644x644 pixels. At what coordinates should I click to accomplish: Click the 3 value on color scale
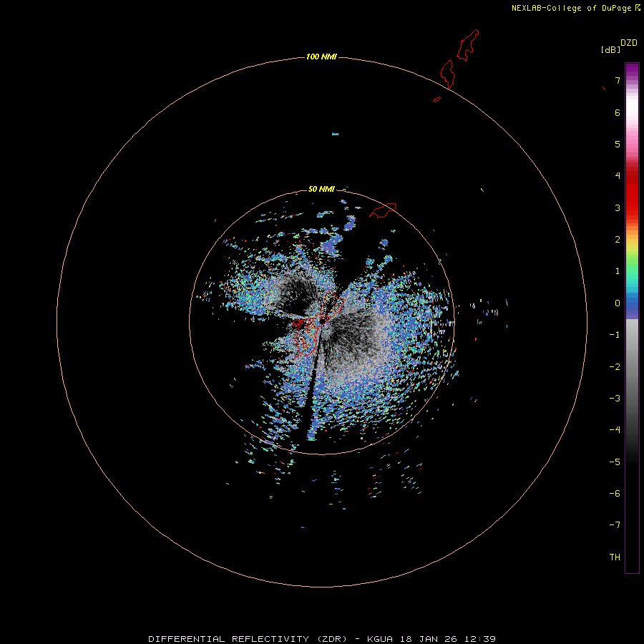pos(618,208)
